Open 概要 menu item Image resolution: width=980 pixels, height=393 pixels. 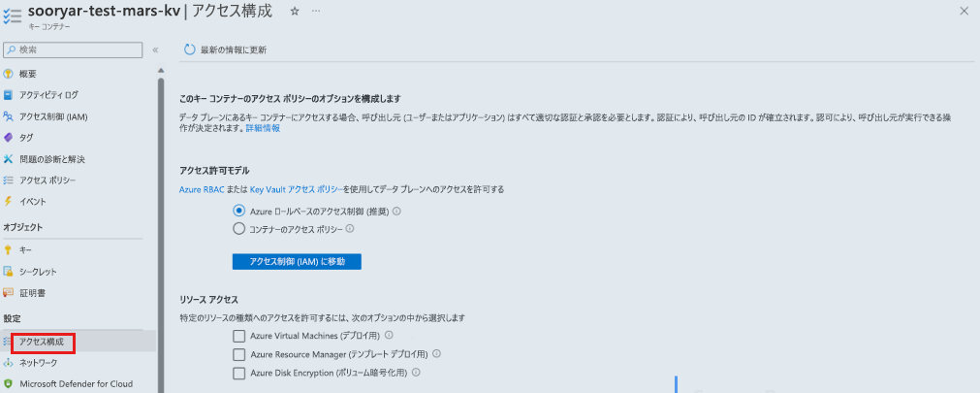point(27,74)
